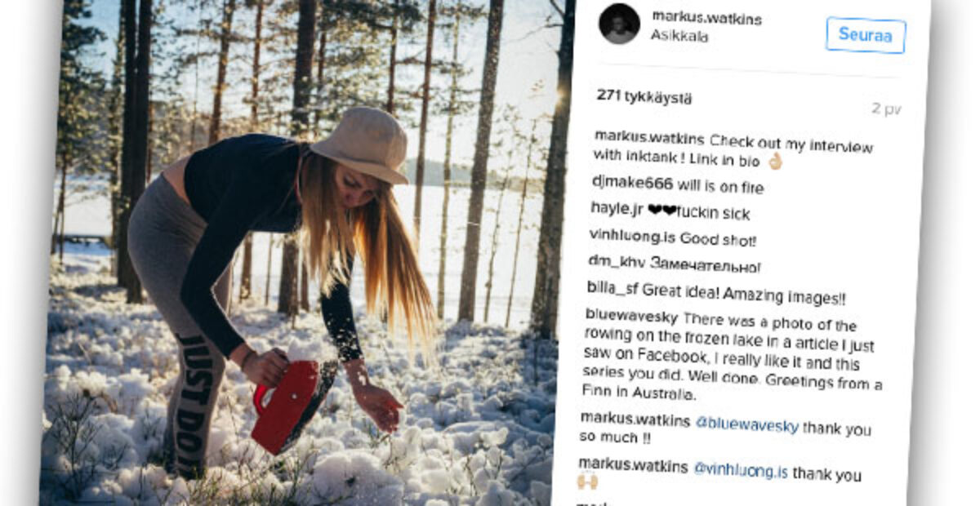
Task: Click the @bluewavesky mention link
Action: pos(747,425)
